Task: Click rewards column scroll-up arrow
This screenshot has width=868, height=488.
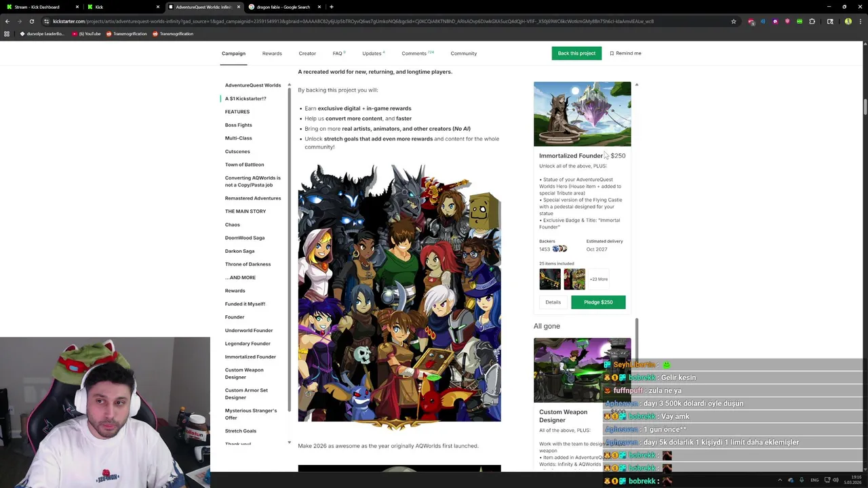Action: pos(636,85)
